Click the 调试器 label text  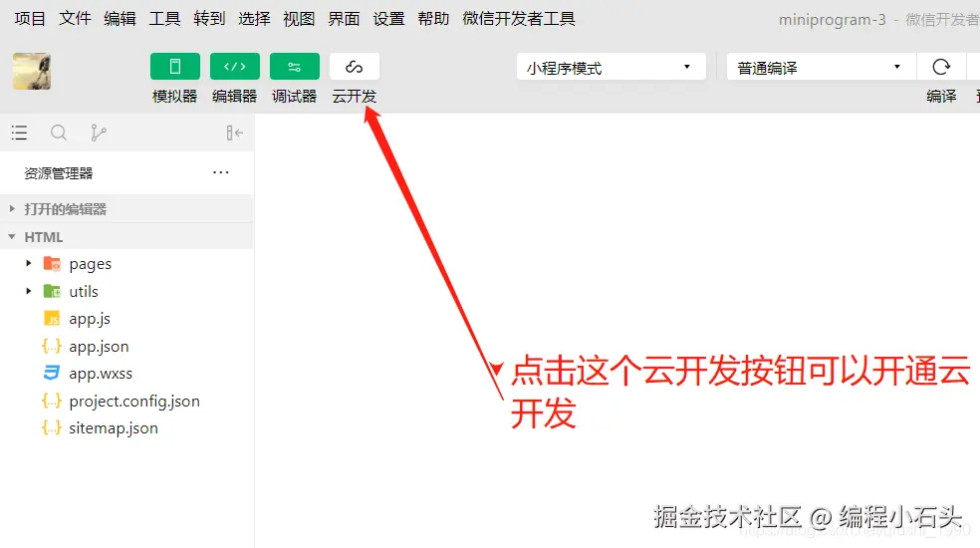coord(295,97)
